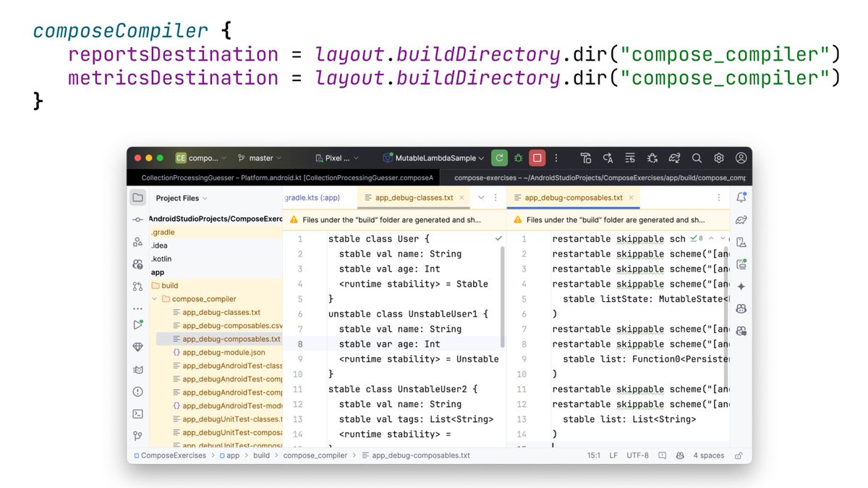The image size is (868, 488).
Task: Click the inspections checkmark count in right editor
Action: [697, 238]
